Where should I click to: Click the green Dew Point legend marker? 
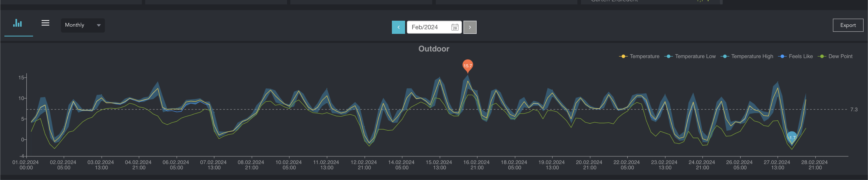coord(822,56)
